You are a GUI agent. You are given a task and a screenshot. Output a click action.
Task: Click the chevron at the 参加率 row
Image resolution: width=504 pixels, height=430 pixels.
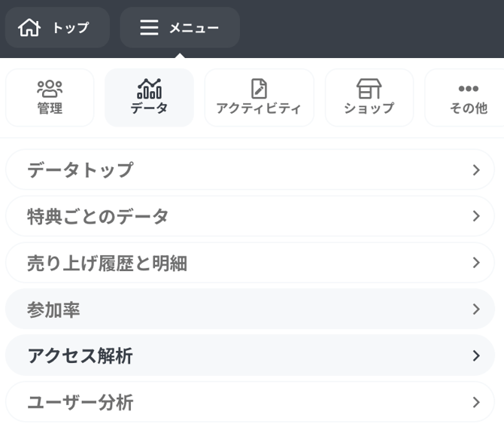pyautogui.click(x=475, y=310)
